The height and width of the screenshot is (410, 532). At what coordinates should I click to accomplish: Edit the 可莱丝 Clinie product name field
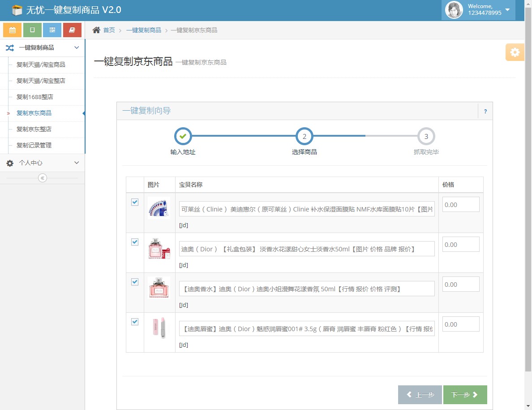tap(307, 209)
